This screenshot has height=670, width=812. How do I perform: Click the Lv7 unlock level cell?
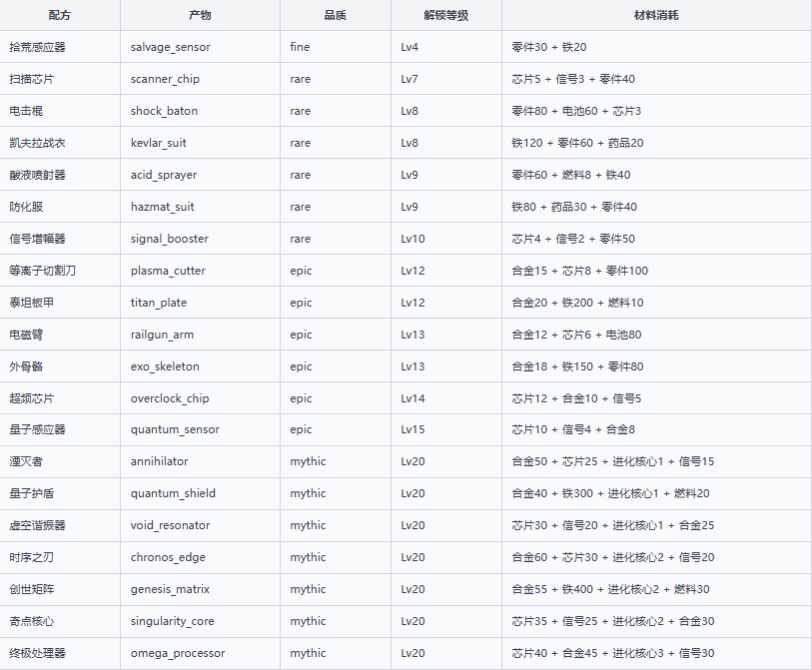coord(445,79)
